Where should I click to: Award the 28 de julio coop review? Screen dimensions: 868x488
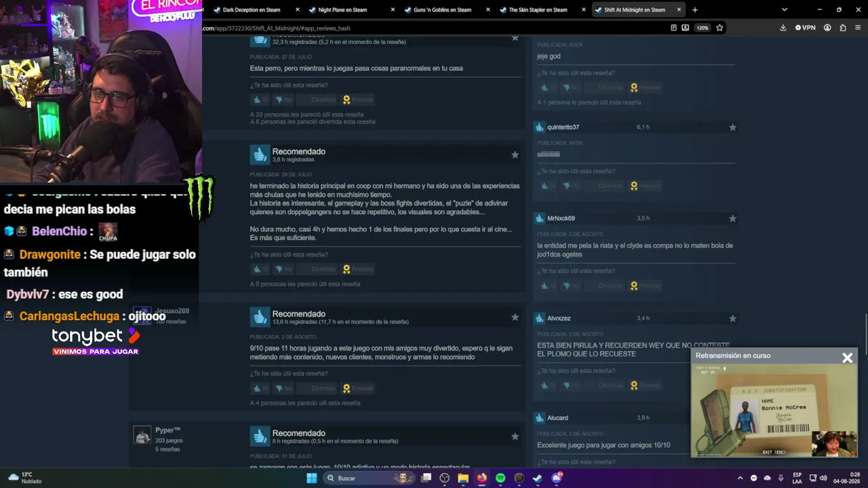tap(358, 269)
